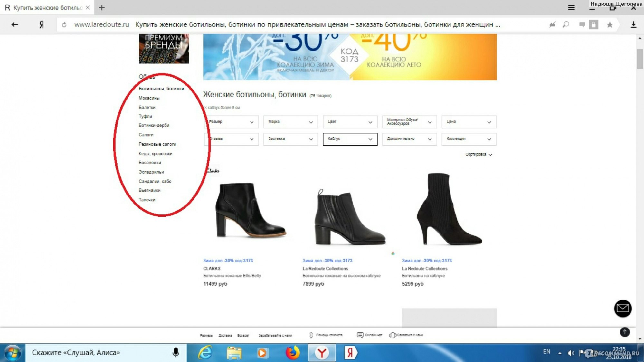
Task: Expand the Коллекции filter dropdown
Action: click(469, 139)
